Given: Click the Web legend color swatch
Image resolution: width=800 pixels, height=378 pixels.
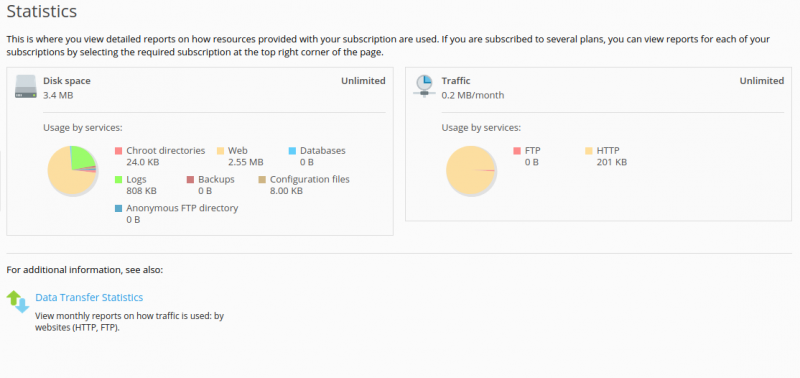Looking at the screenshot, I should (220, 151).
